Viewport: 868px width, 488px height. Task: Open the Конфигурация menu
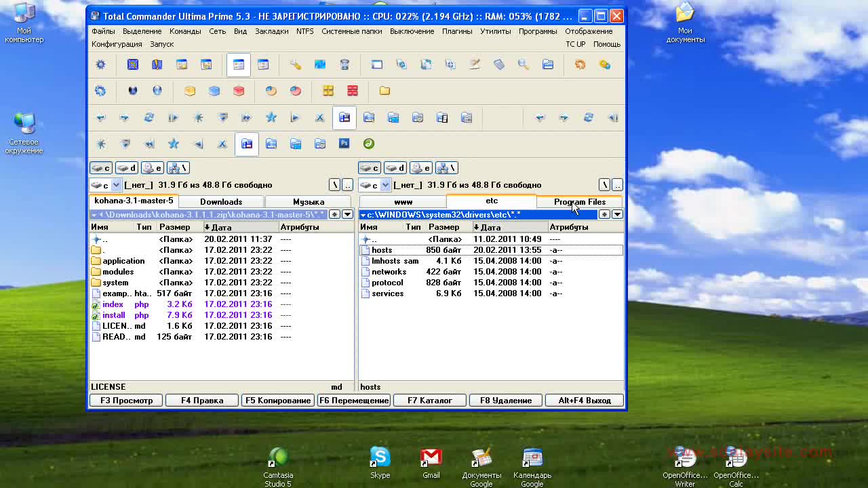pos(117,44)
